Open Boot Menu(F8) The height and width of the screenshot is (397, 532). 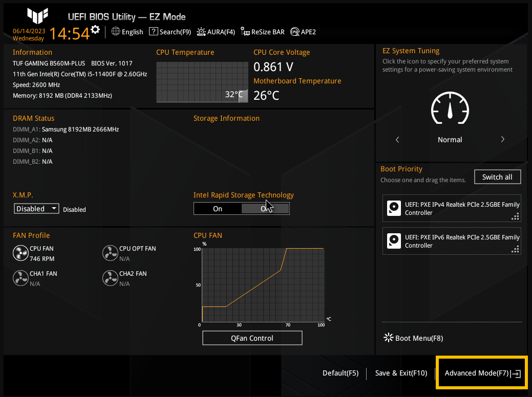click(413, 338)
